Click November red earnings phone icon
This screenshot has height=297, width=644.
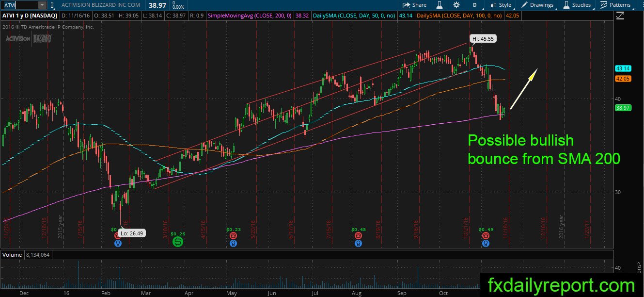485,235
